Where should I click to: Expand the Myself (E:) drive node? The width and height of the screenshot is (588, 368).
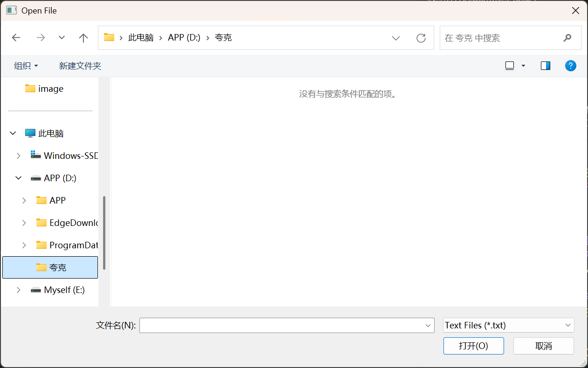19,290
